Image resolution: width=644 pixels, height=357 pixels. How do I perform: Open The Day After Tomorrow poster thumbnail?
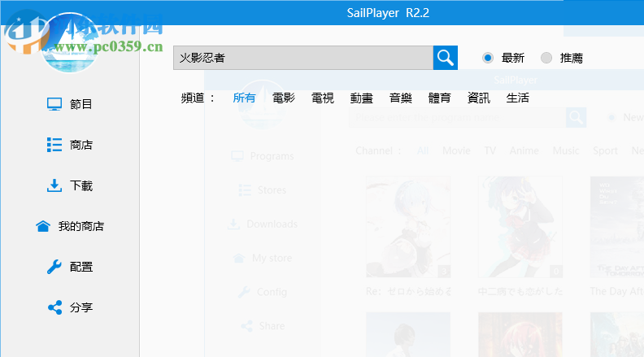coord(617,227)
